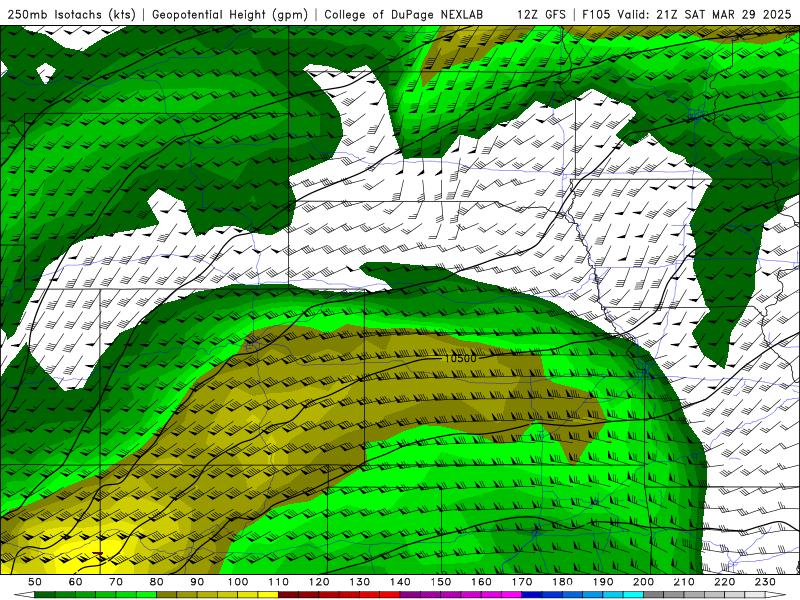
Task: Click the 200 value on the color scale
Action: point(643,582)
